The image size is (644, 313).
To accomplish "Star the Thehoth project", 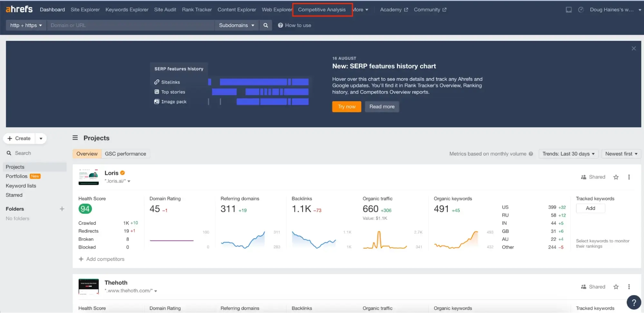I will click(x=616, y=287).
